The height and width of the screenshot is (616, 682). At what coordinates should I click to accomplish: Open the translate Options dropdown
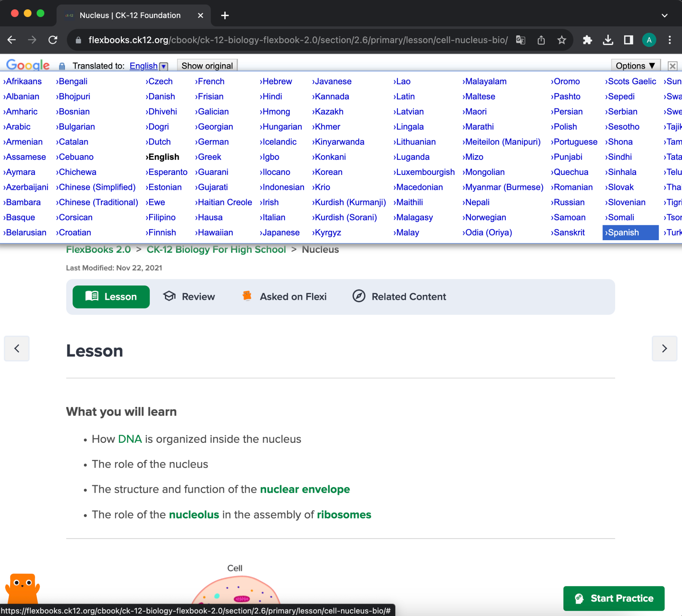click(635, 66)
